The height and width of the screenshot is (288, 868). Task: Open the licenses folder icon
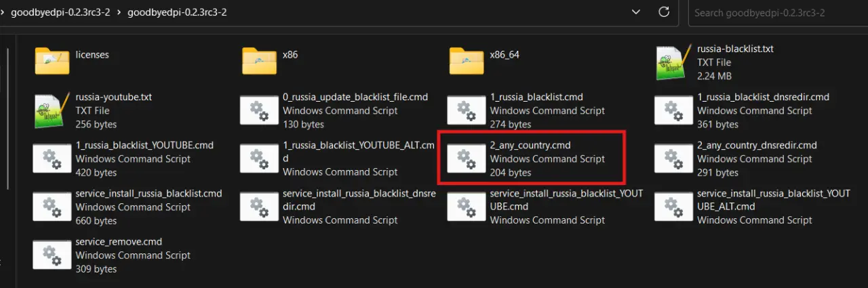52,61
